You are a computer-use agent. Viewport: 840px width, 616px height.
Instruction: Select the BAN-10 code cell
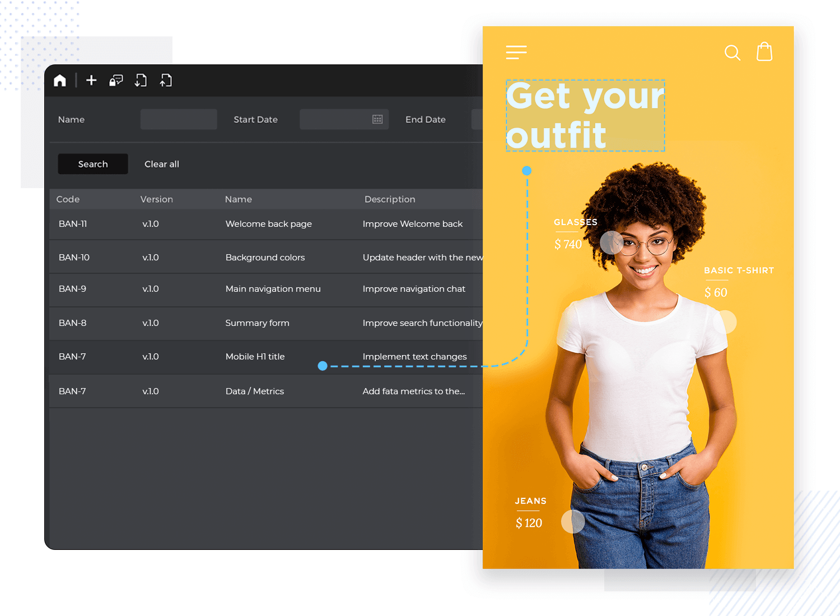tap(74, 258)
